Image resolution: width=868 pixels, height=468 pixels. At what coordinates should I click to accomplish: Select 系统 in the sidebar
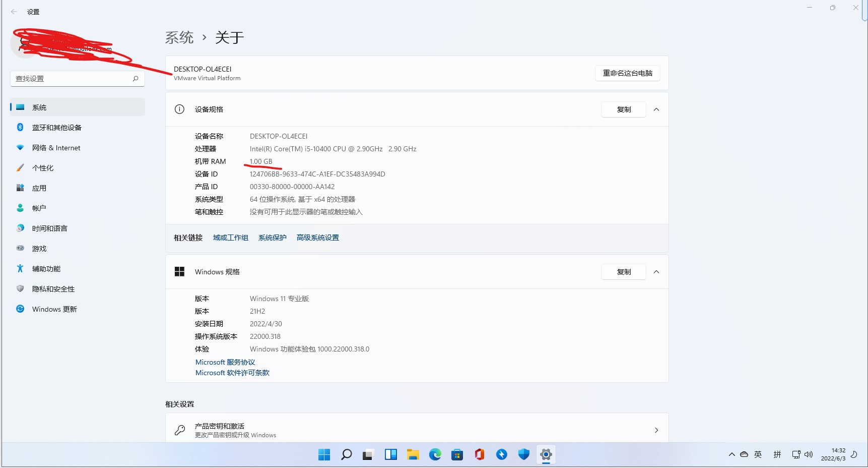pos(78,107)
